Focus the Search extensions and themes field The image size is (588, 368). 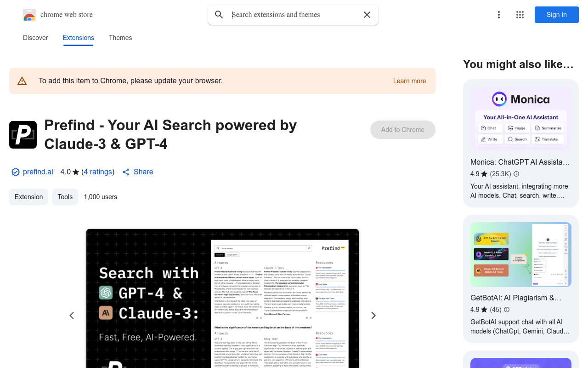click(294, 15)
